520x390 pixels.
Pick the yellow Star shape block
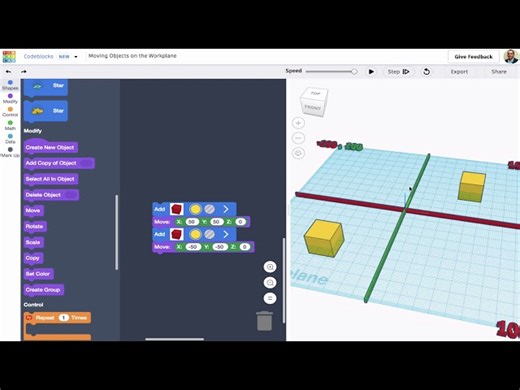click(x=46, y=111)
